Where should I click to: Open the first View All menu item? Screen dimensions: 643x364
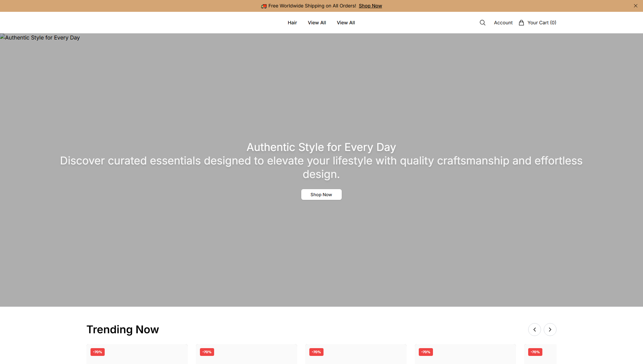[317, 23]
